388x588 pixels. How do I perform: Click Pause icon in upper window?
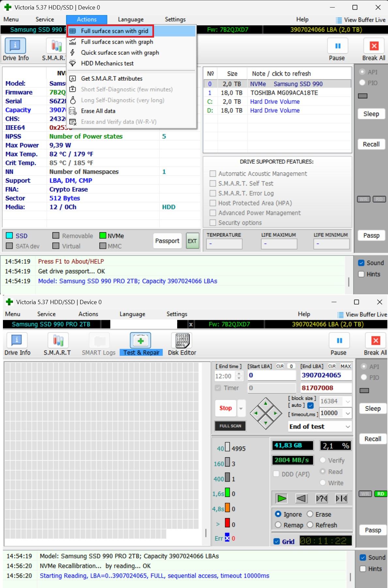tap(338, 46)
